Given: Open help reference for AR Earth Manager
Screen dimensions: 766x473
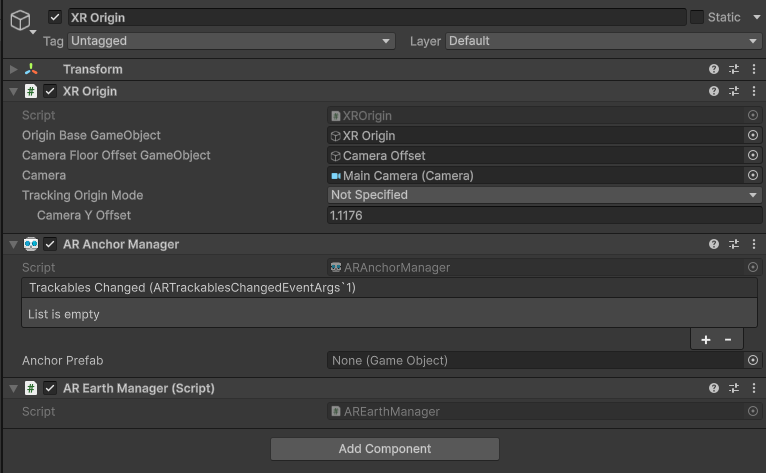Looking at the screenshot, I should 714,388.
